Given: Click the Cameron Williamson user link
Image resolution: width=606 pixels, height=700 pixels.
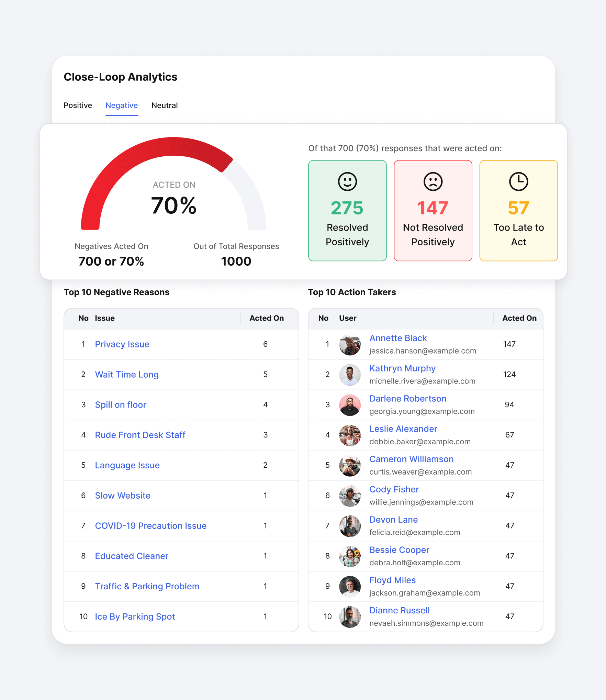Looking at the screenshot, I should pos(411,459).
